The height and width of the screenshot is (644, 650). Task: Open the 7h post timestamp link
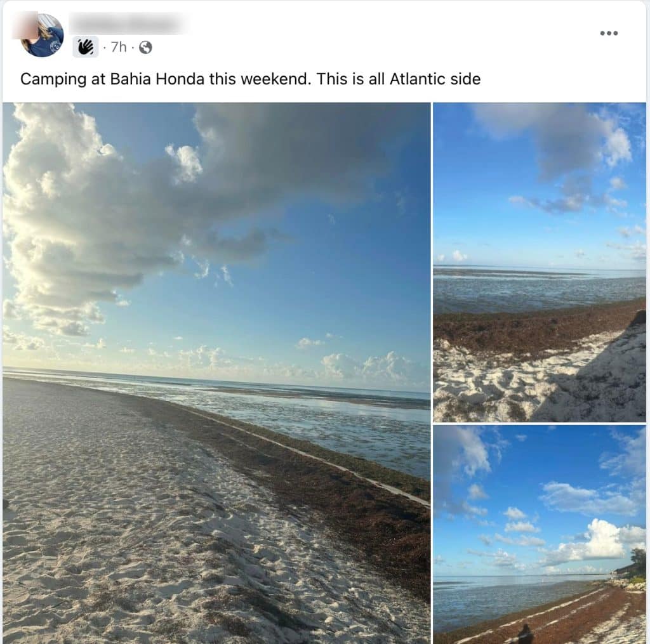(119, 47)
